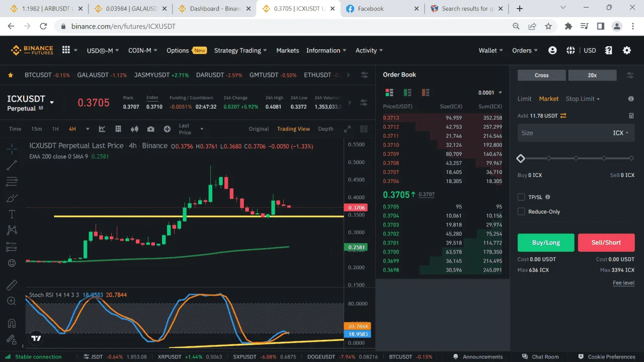Screen dimensions: 644x362
Task: Select the Limit order tab
Action: tap(524, 99)
